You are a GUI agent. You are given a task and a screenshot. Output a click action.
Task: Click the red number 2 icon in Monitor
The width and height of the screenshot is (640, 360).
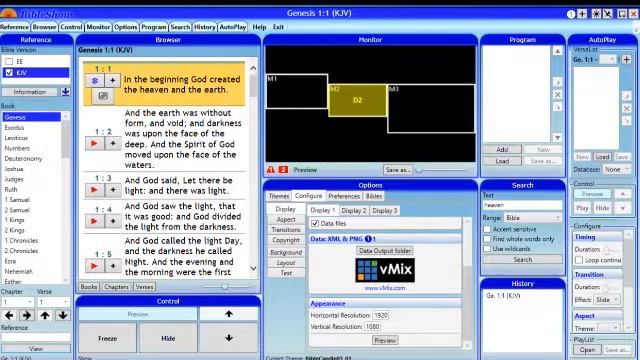pyautogui.click(x=283, y=169)
